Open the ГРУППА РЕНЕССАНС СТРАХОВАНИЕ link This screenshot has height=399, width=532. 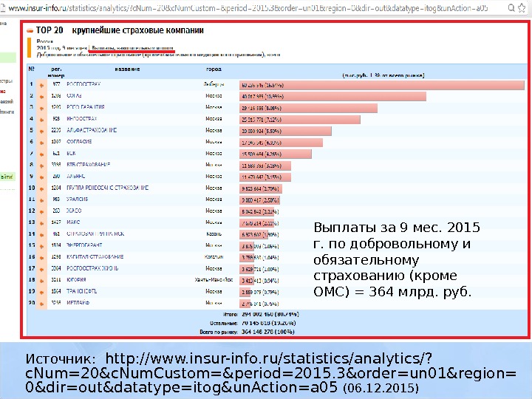point(108,188)
